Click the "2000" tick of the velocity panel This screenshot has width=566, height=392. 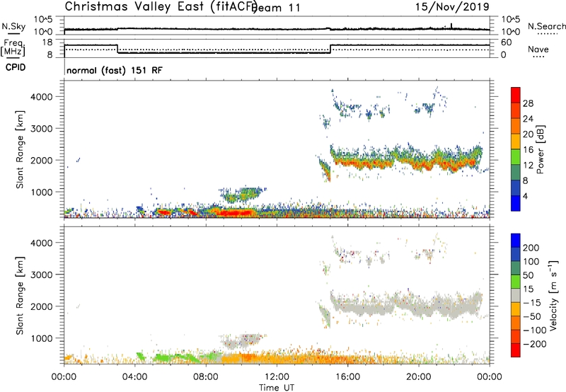tap(42, 306)
